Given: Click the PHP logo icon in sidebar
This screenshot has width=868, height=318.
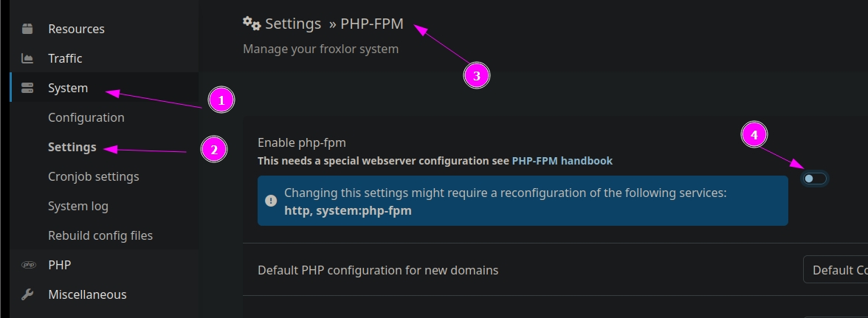Looking at the screenshot, I should tap(28, 265).
